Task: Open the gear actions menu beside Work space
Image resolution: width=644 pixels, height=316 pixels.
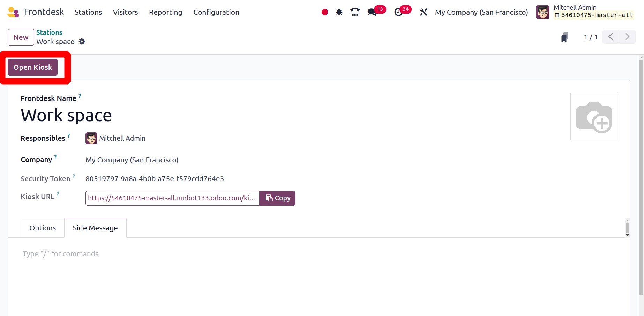Action: (82, 42)
